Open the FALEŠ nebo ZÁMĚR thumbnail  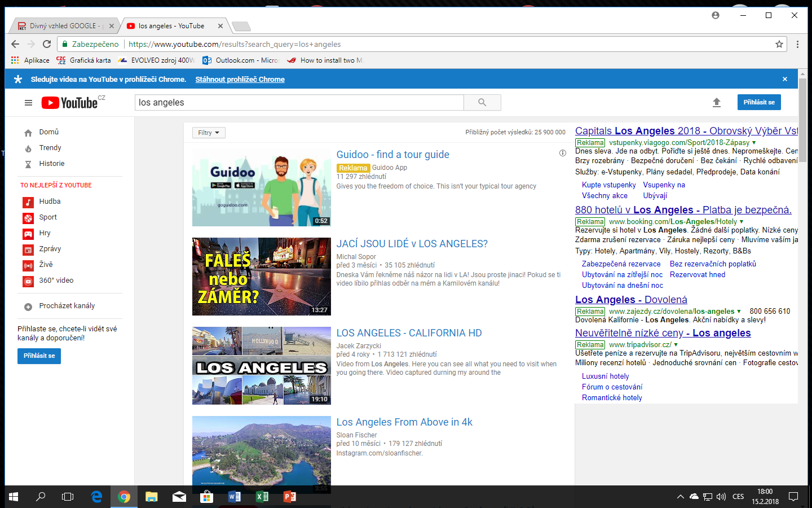(x=262, y=277)
